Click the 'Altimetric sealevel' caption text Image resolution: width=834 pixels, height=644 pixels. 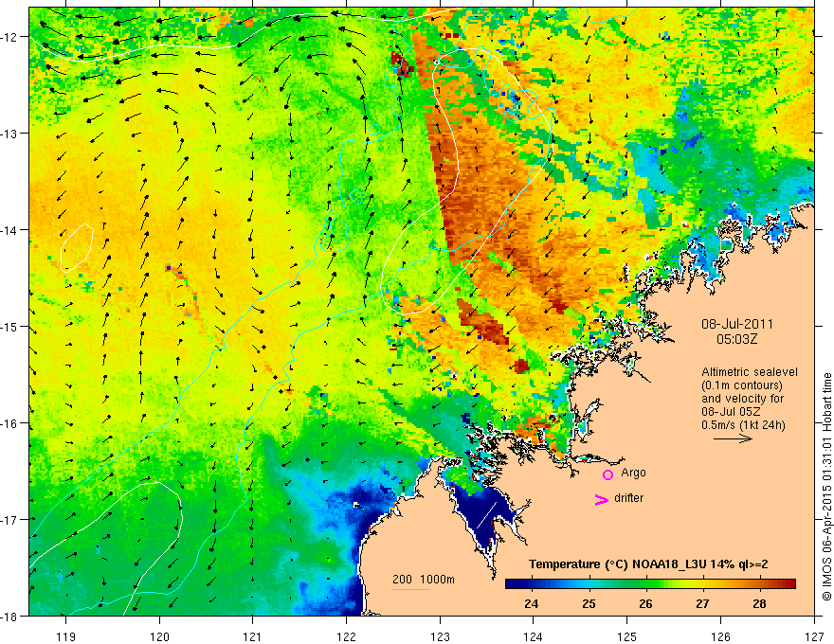750,372
